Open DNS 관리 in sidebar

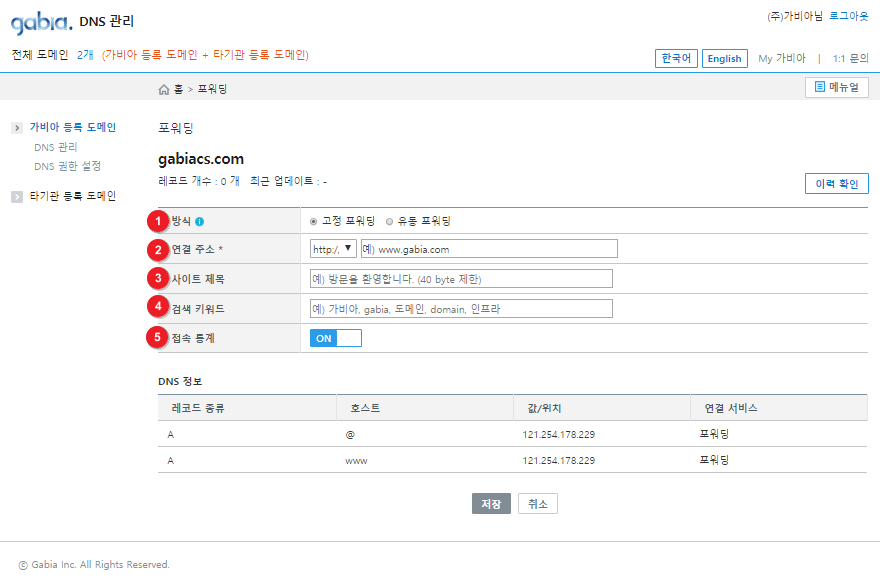[x=56, y=147]
